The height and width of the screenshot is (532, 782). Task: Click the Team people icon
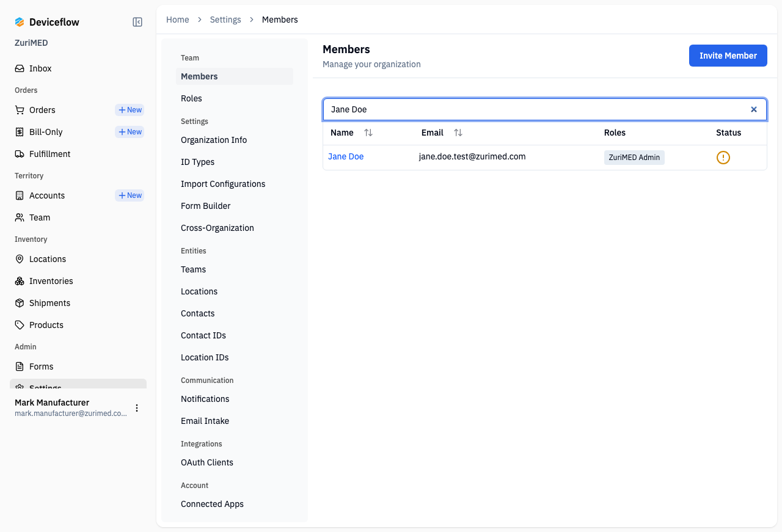pyautogui.click(x=20, y=217)
